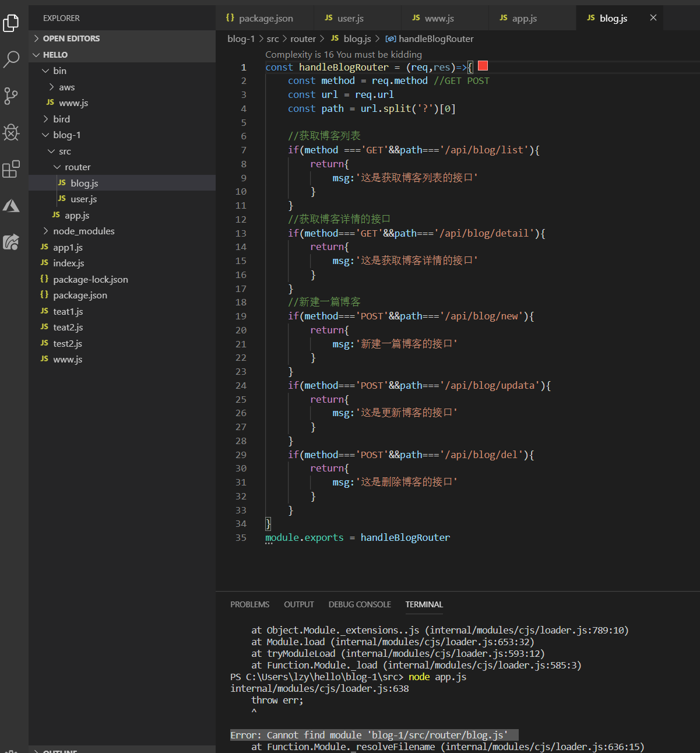Open the Extensions view icon
The width and height of the screenshot is (700, 753).
point(11,169)
